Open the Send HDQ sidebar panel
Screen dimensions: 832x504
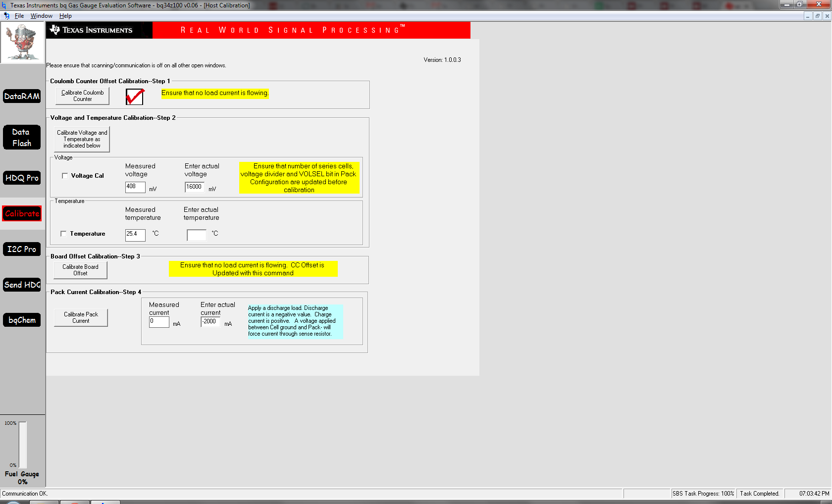[22, 285]
